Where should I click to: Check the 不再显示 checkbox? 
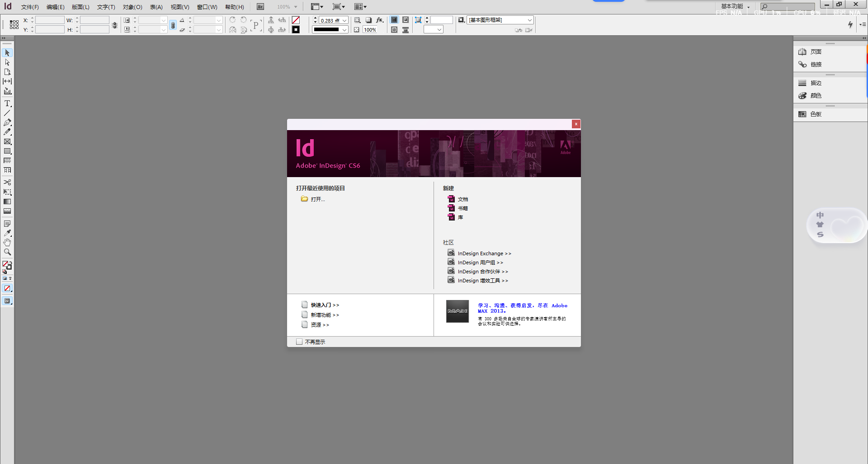pos(299,342)
